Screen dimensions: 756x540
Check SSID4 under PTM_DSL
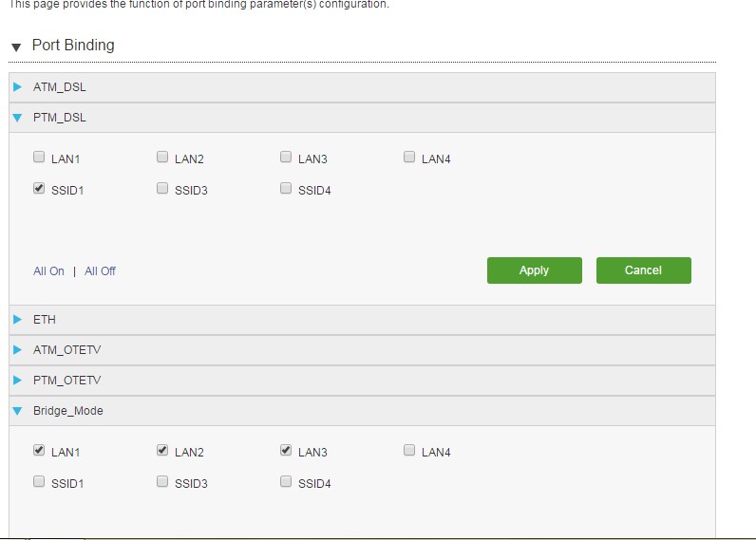(286, 188)
